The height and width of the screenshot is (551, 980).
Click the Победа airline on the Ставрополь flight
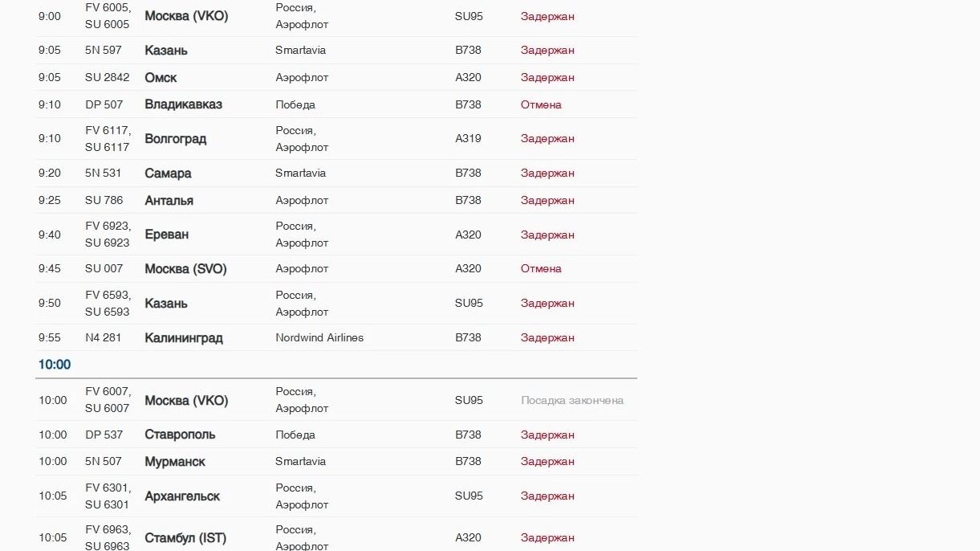pos(295,435)
